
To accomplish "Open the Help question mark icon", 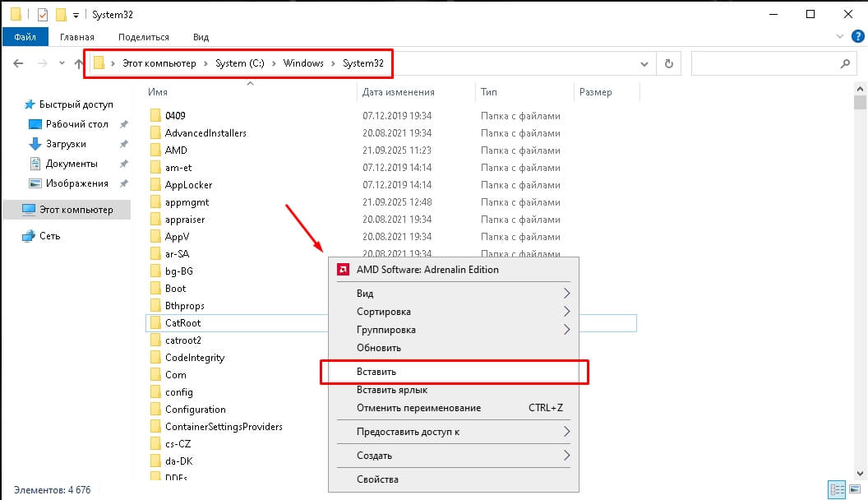I will (857, 36).
